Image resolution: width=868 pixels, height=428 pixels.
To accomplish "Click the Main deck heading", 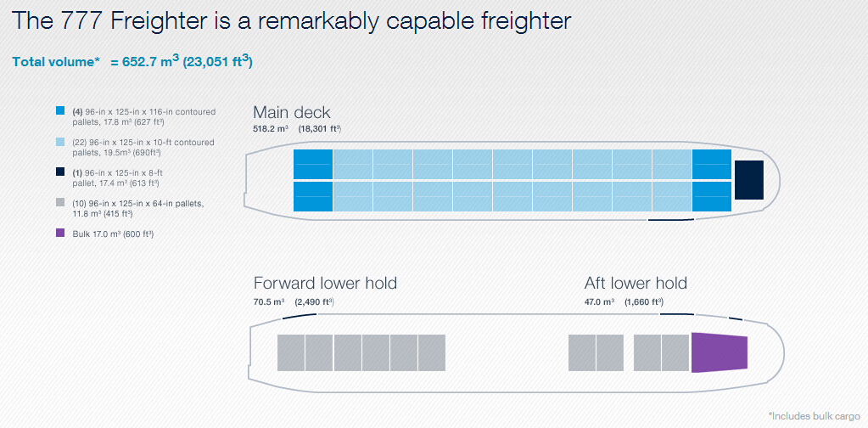I will point(292,112).
